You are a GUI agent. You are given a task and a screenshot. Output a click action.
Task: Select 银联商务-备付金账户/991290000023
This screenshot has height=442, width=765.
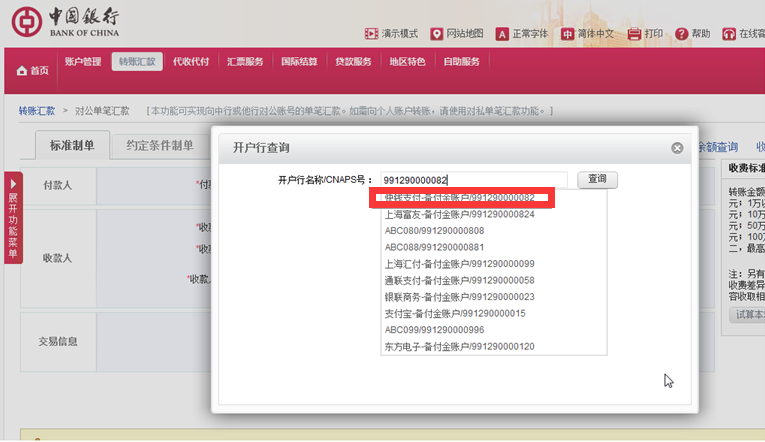pos(460,297)
